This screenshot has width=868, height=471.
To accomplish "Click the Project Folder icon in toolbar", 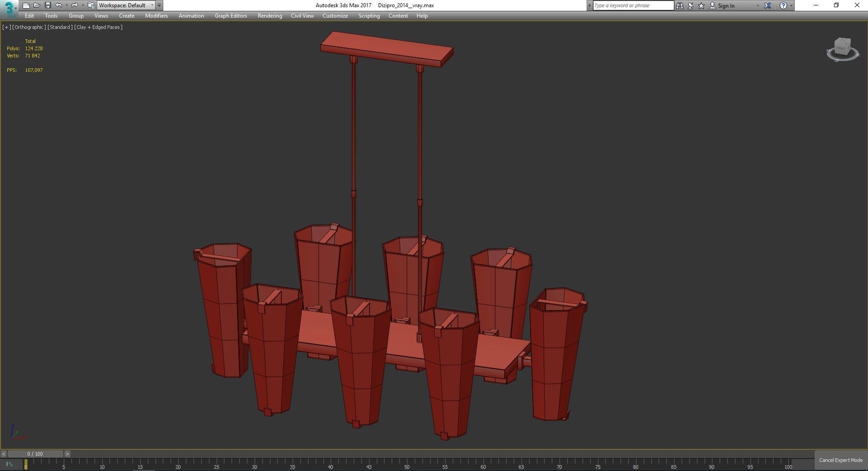I will (x=91, y=5).
